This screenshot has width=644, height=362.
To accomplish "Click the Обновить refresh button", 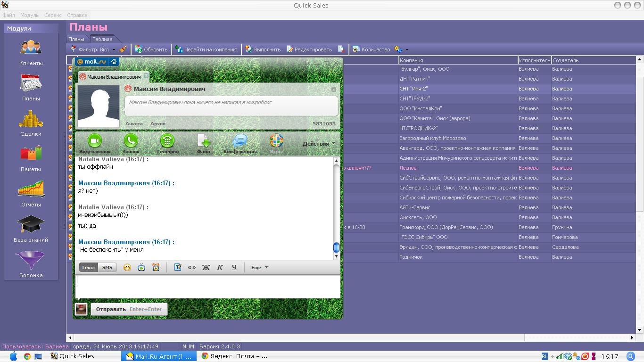I will [x=151, y=49].
